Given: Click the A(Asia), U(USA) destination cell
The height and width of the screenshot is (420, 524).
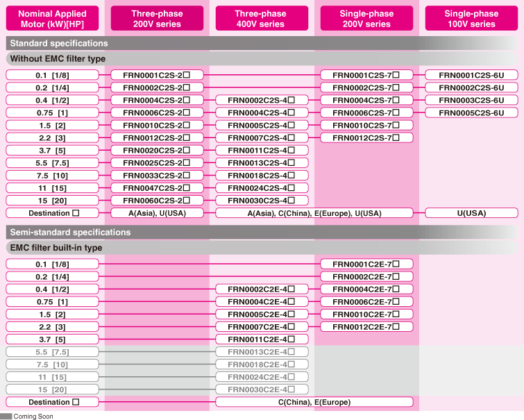Looking at the screenshot, I should [157, 213].
